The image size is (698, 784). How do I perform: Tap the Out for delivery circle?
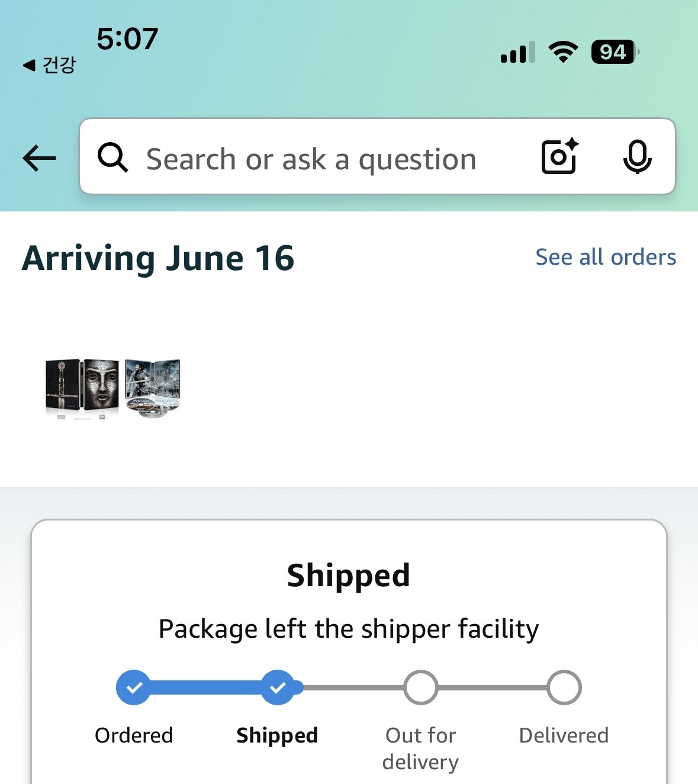tap(421, 687)
